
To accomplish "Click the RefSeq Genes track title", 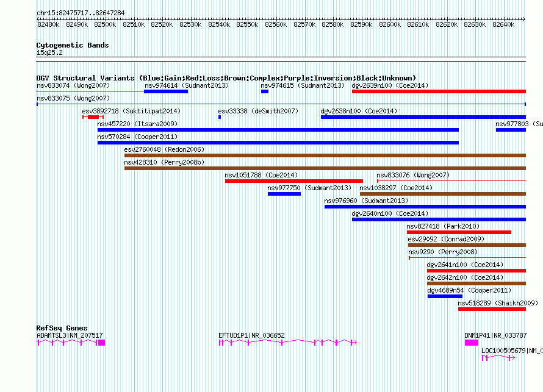I will point(62,328).
